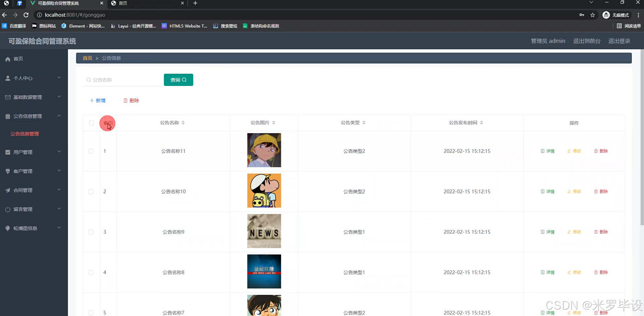Click the 用户管理 chart icon

click(x=8, y=152)
